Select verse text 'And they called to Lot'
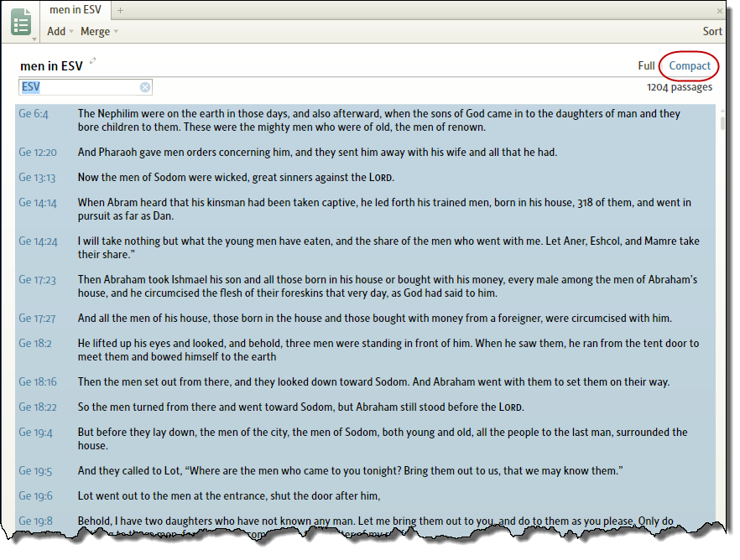740x560 pixels. click(x=129, y=471)
